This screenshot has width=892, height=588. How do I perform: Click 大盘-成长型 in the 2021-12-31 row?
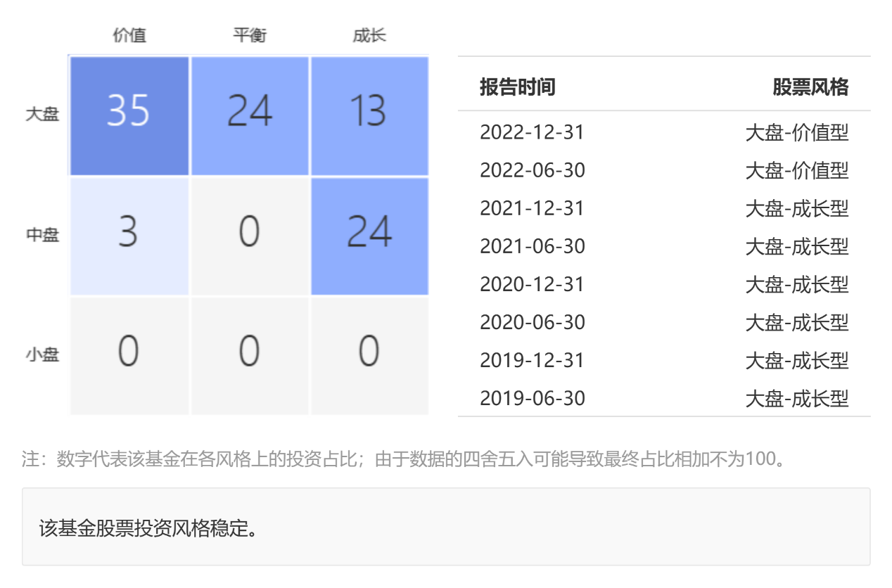click(797, 208)
